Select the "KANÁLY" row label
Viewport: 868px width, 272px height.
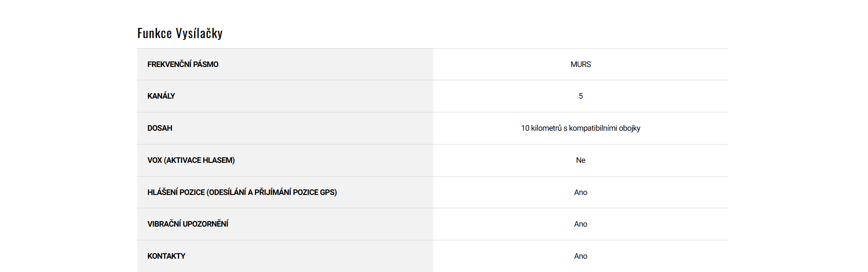pyautogui.click(x=161, y=96)
